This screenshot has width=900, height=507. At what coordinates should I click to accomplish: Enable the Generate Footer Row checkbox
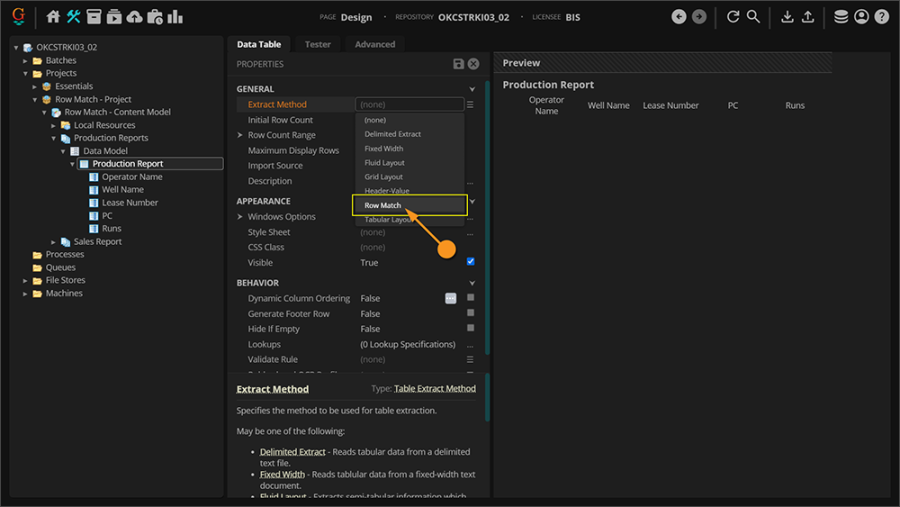click(470, 313)
